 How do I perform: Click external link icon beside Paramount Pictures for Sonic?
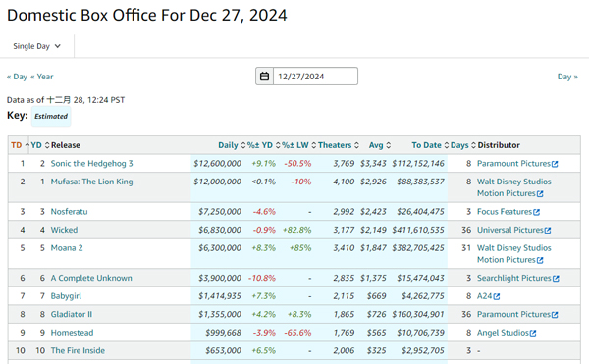coord(555,164)
